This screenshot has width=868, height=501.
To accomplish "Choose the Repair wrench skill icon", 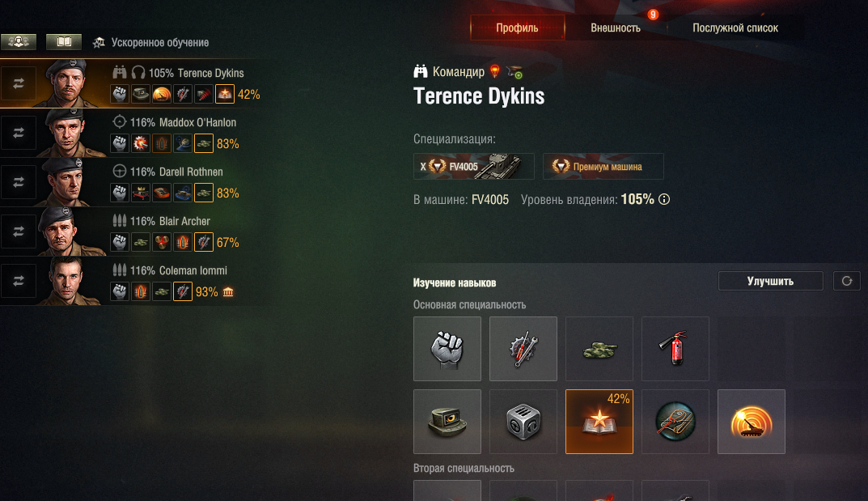I will [523, 349].
